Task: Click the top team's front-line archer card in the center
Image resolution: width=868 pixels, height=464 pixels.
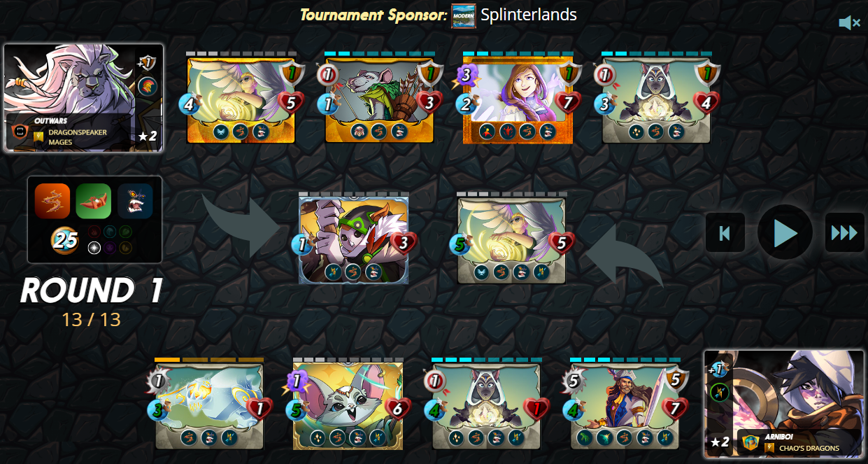Action: 353,240
